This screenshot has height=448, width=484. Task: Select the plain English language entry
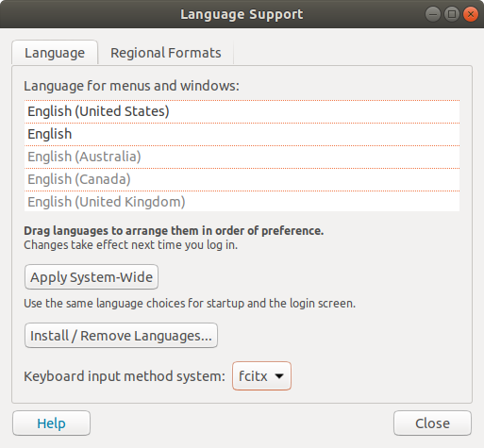click(x=242, y=134)
